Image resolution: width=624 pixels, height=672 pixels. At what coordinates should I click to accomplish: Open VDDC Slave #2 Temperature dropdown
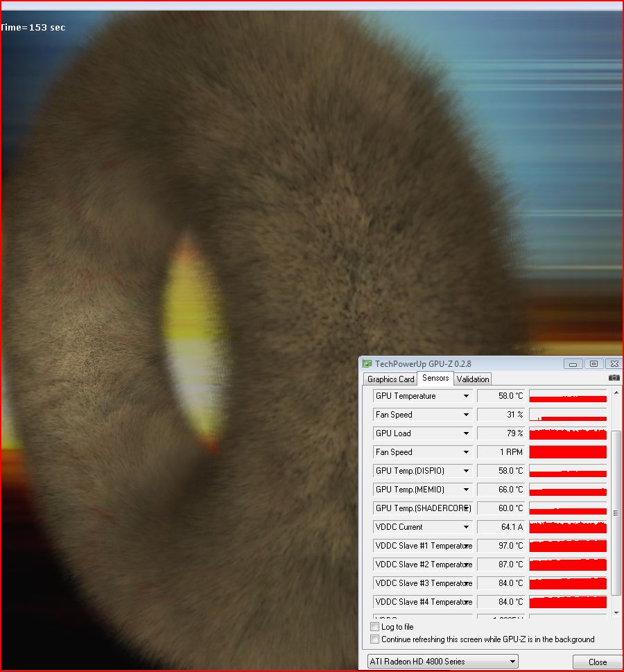click(467, 565)
